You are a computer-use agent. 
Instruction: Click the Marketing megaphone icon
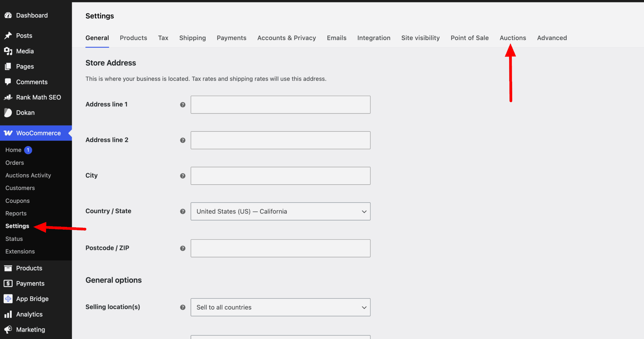tap(8, 330)
